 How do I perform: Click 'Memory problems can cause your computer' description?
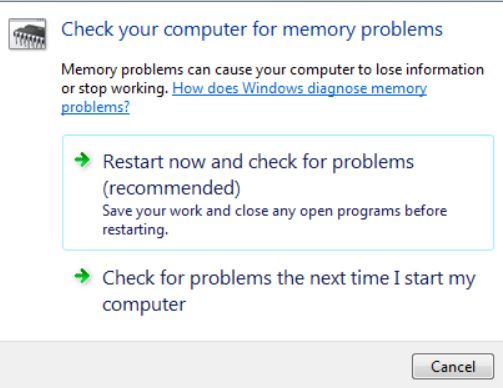click(272, 70)
